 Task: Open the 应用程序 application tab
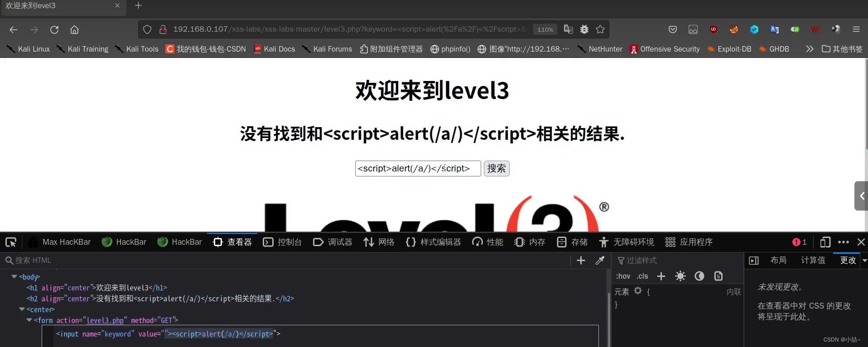689,242
